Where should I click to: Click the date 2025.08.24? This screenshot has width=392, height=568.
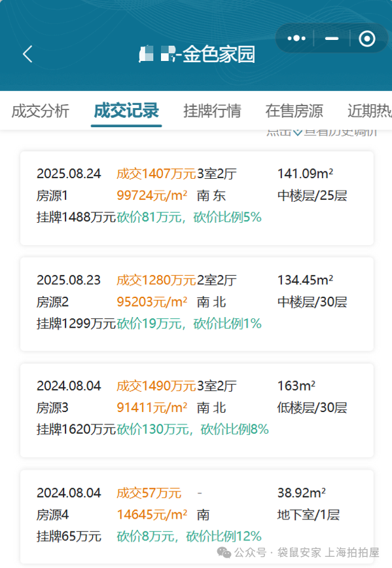pyautogui.click(x=69, y=174)
